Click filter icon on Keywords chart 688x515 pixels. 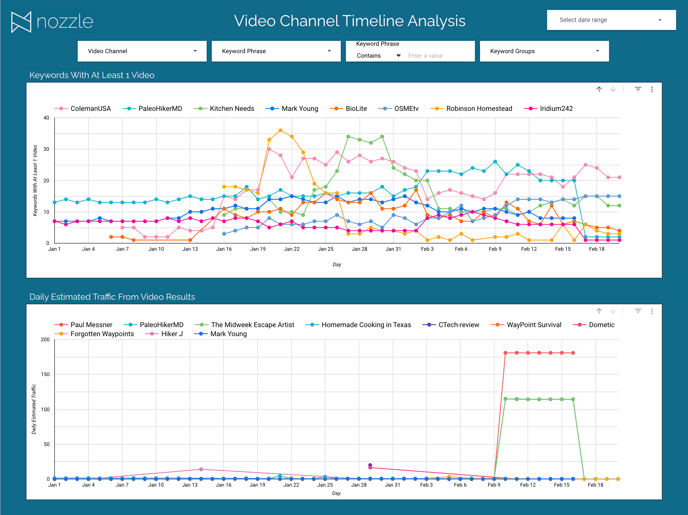pyautogui.click(x=638, y=89)
